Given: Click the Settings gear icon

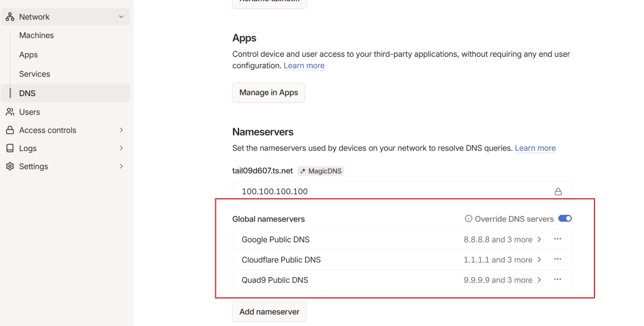Looking at the screenshot, I should [10, 166].
